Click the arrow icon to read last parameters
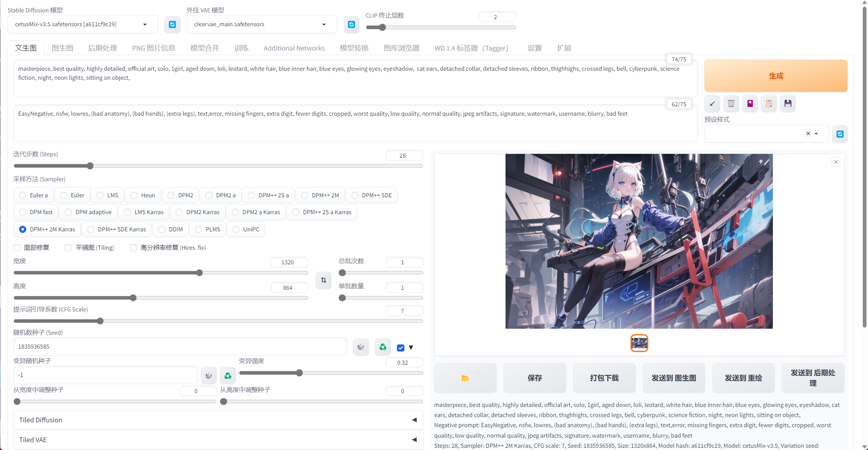The width and height of the screenshot is (868, 450). (x=712, y=104)
